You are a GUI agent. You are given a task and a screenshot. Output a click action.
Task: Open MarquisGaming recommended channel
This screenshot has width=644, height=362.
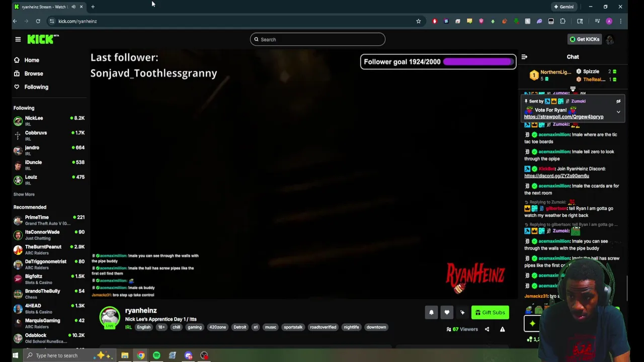click(x=49, y=323)
